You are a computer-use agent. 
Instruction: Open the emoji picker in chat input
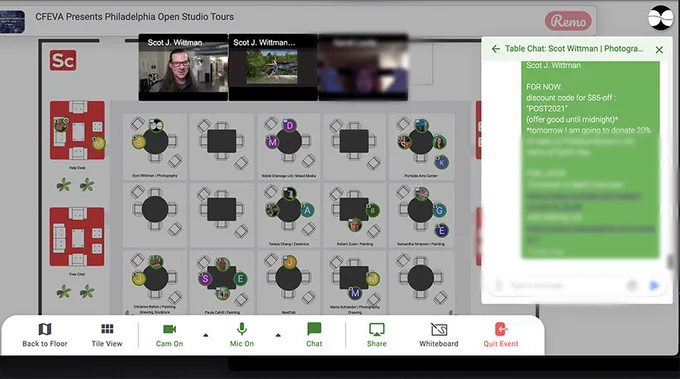pos(632,285)
